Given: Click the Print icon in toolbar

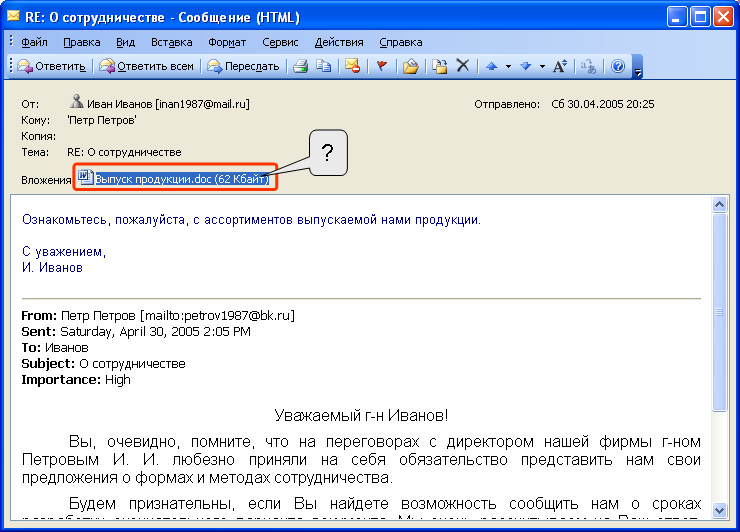Looking at the screenshot, I should coord(301,66).
